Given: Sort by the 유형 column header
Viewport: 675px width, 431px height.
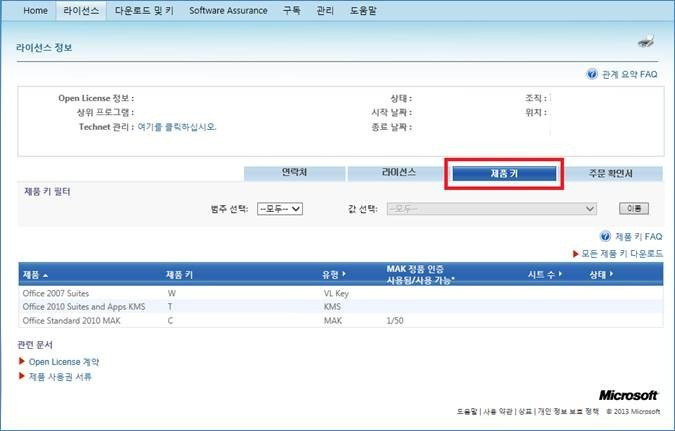Looking at the screenshot, I should (x=334, y=275).
